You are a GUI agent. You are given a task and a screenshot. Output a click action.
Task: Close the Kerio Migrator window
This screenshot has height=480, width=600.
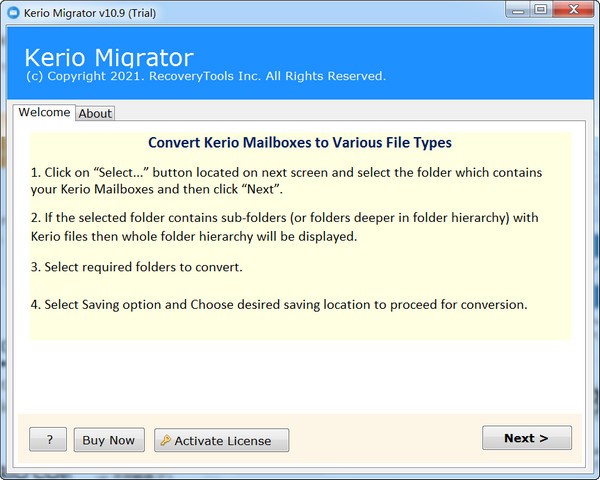571,11
